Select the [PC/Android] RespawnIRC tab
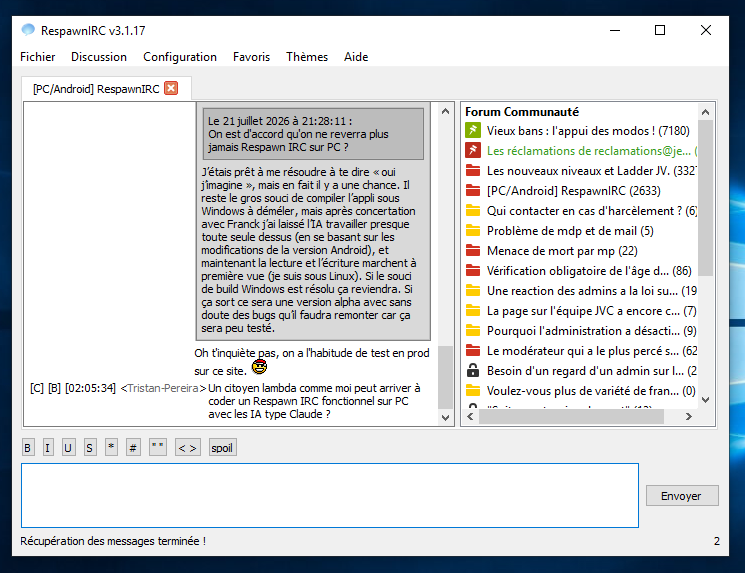Viewport: 745px width, 573px height. pyautogui.click(x=96, y=88)
